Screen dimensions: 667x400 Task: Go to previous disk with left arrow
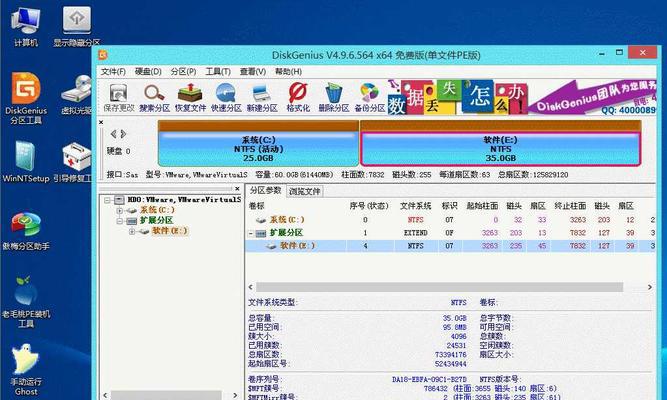pos(113,134)
